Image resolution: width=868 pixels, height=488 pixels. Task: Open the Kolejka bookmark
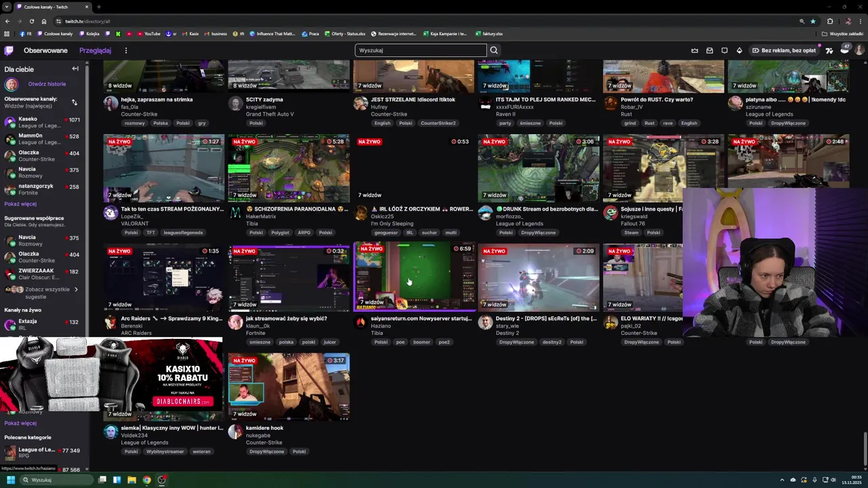point(90,33)
